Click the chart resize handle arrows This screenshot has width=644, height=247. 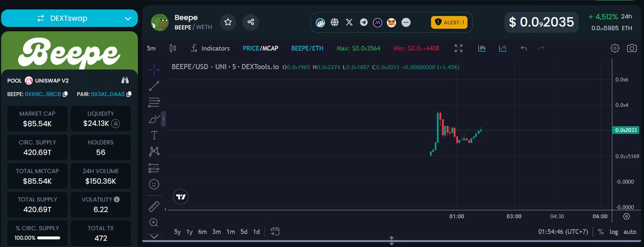[x=392, y=241]
